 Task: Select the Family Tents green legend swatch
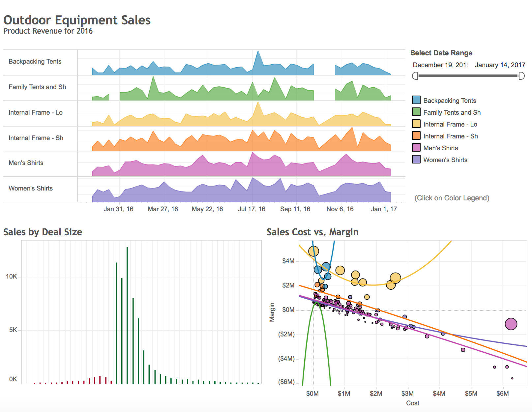pos(416,112)
